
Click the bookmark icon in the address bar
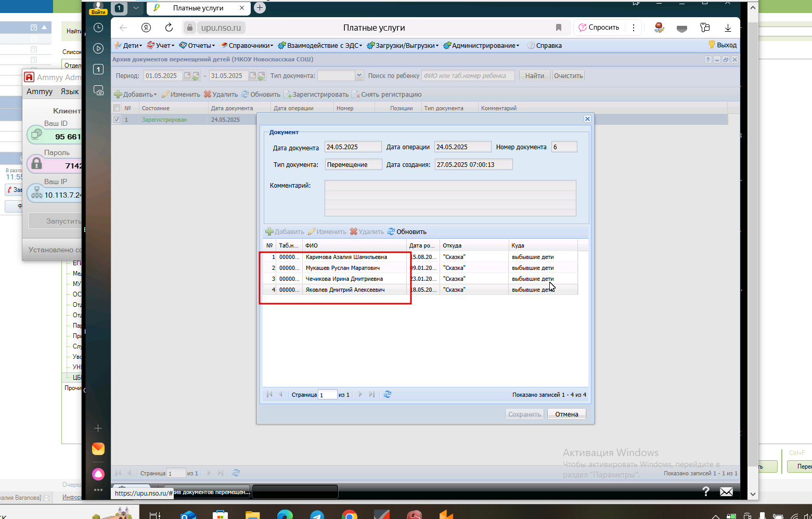559,28
